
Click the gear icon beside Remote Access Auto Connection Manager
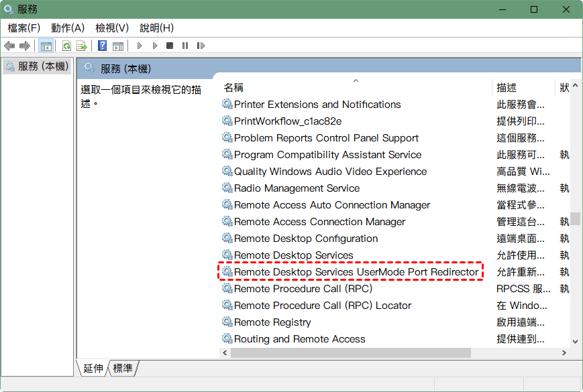pos(227,204)
